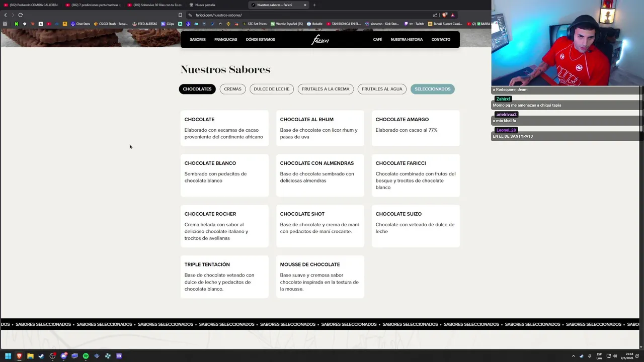Viewport: 644px width, 362px height.
Task: Open NUESTRA HISTORIA in the site navbar
Action: coord(407,39)
